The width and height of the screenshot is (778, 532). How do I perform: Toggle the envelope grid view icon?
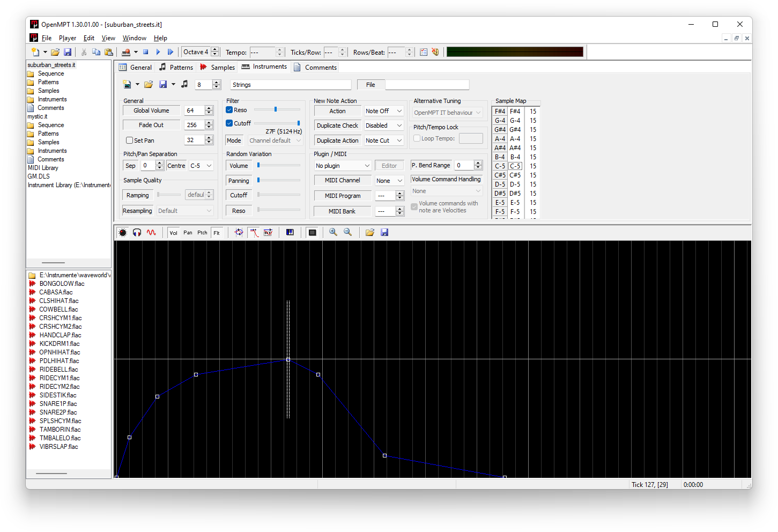pyautogui.click(x=313, y=232)
